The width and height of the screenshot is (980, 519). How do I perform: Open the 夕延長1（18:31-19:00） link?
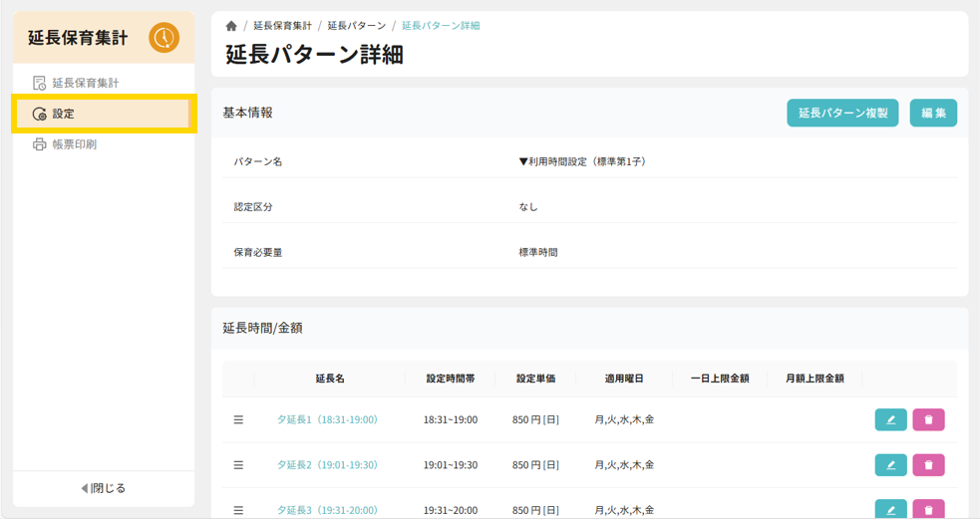coord(327,419)
